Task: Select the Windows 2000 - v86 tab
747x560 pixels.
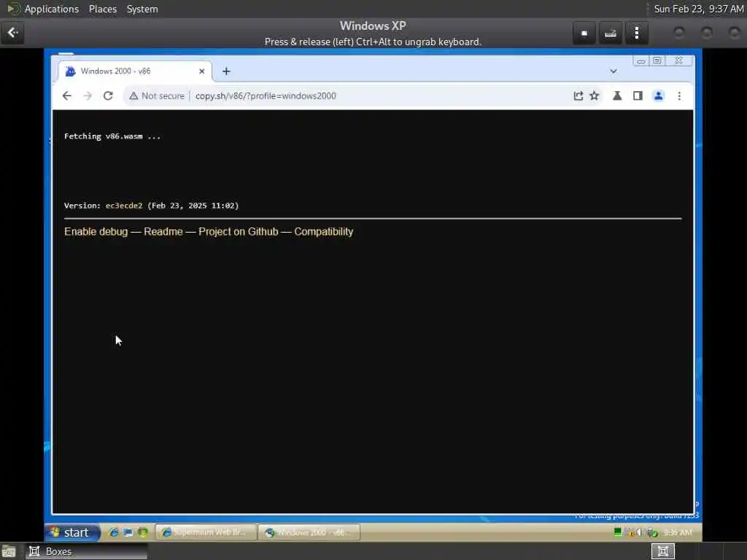Action: point(135,71)
